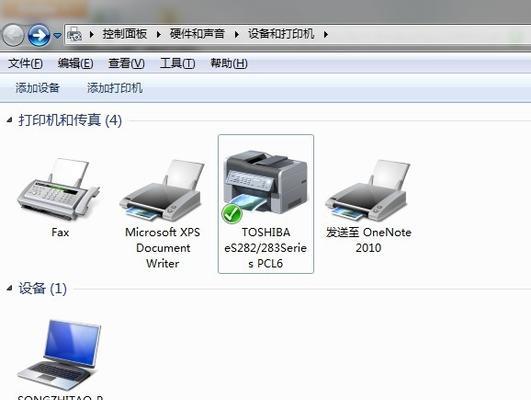Image resolution: width=531 pixels, height=400 pixels.
Task: Open the 帮助(H) menu
Action: tap(229, 63)
